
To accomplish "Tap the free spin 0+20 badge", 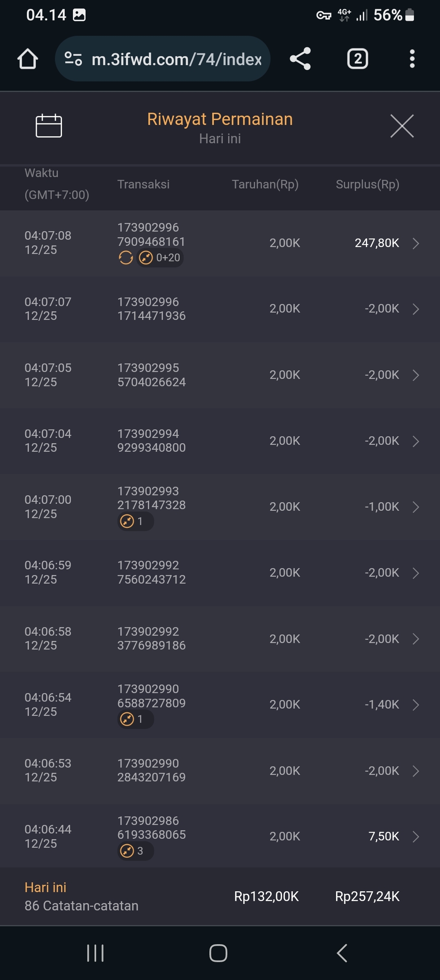I will (x=160, y=258).
